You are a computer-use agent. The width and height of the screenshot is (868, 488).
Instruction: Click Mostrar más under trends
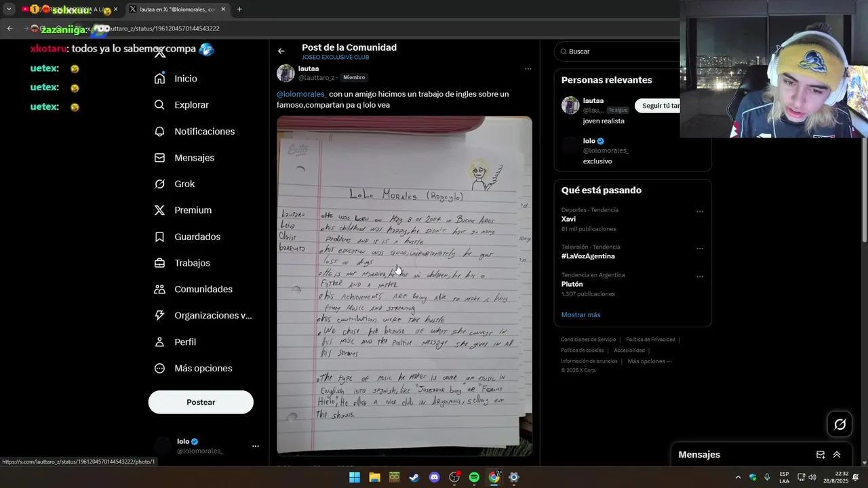pyautogui.click(x=580, y=315)
